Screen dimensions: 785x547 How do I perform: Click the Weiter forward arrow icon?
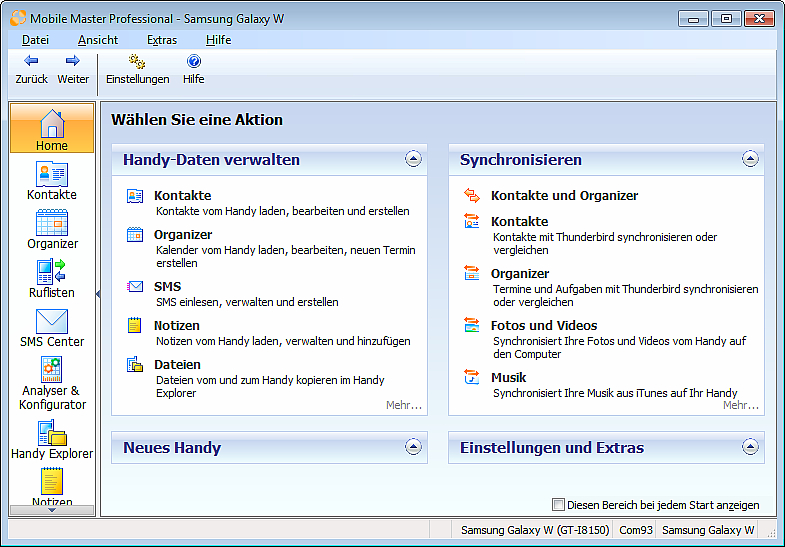coord(73,61)
